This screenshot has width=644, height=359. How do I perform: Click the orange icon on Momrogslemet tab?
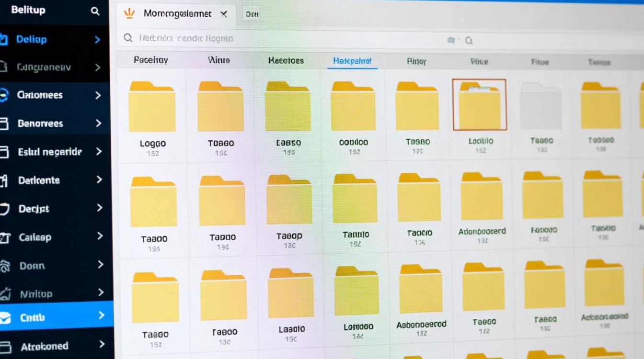point(129,13)
